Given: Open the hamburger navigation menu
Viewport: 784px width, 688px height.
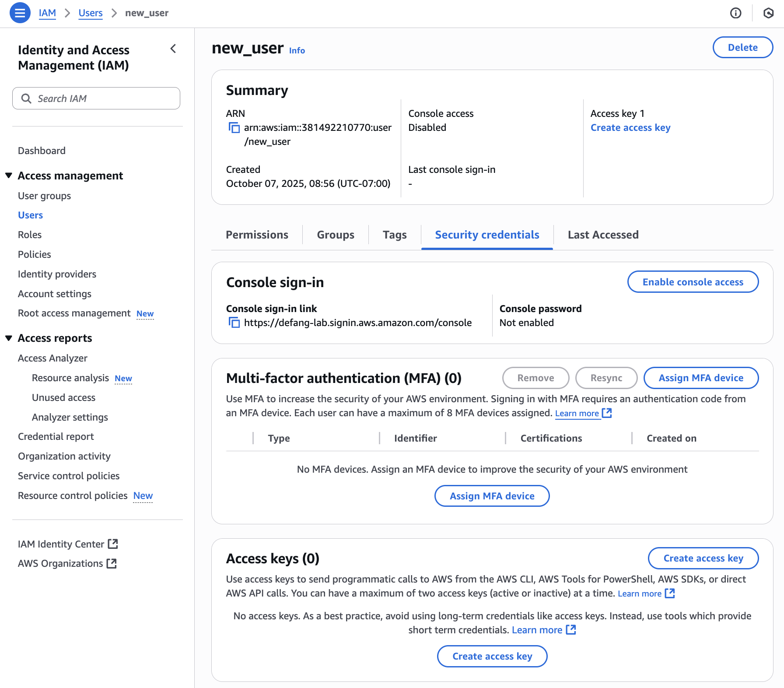Looking at the screenshot, I should tap(20, 13).
